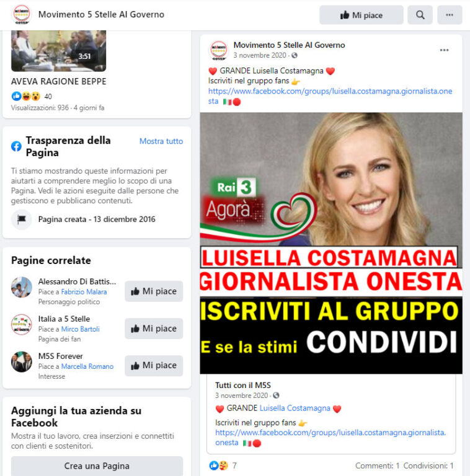The image size is (470, 476).
Task: Open the page search magnifier icon
Action: (x=420, y=15)
